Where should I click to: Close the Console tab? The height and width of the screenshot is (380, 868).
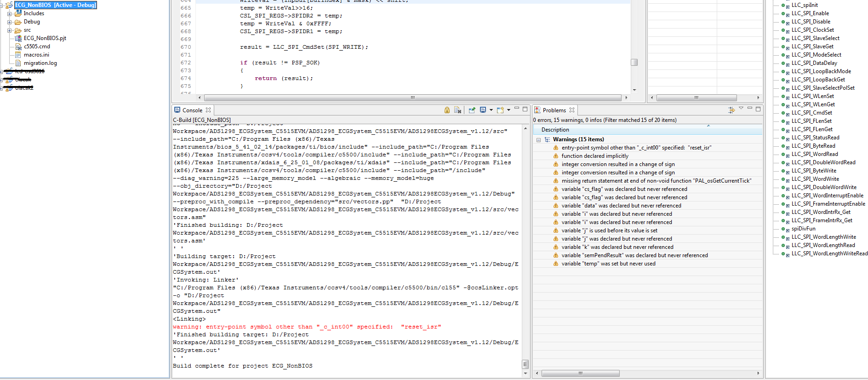208,110
